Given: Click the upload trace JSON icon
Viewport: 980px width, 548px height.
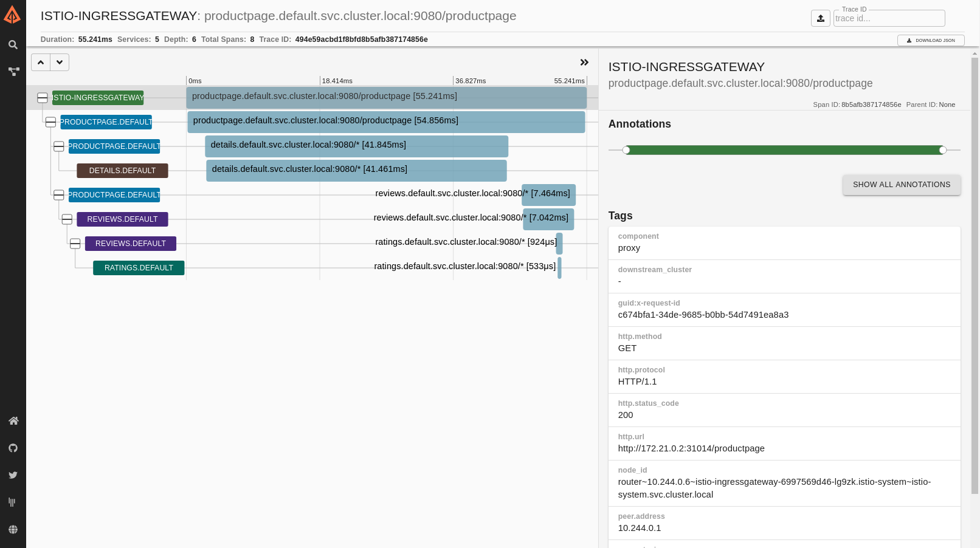Looking at the screenshot, I should tap(820, 18).
